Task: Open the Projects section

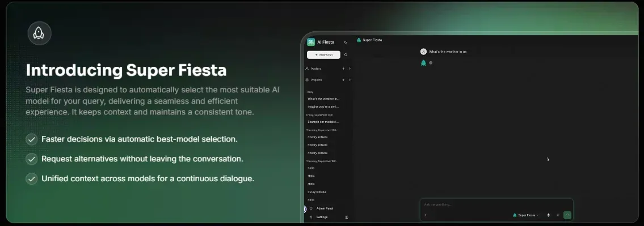Action: point(314,80)
